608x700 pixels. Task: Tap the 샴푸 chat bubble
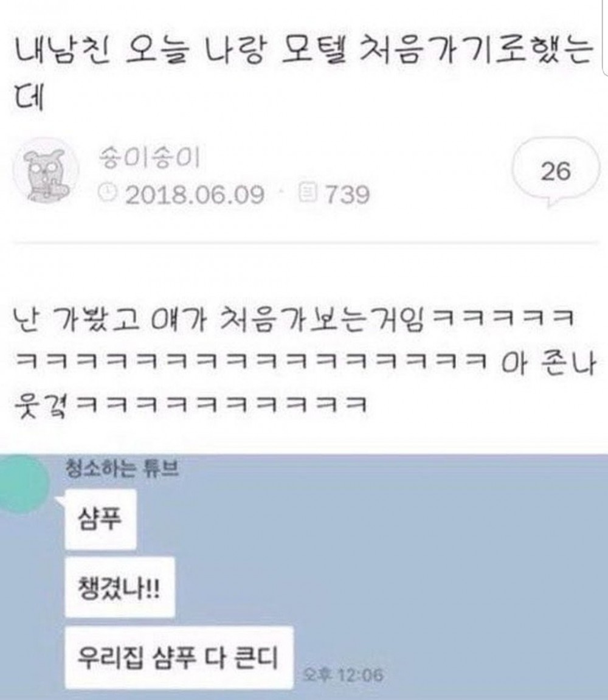coord(100,519)
